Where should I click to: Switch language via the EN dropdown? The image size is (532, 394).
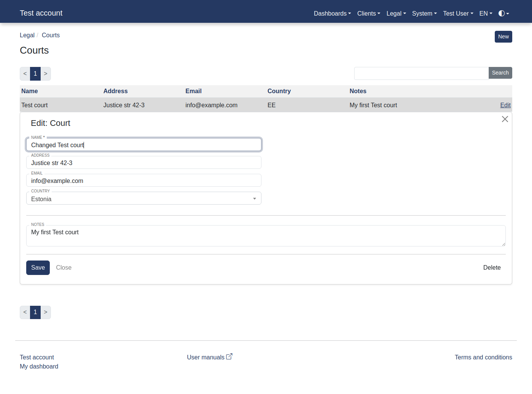[486, 13]
